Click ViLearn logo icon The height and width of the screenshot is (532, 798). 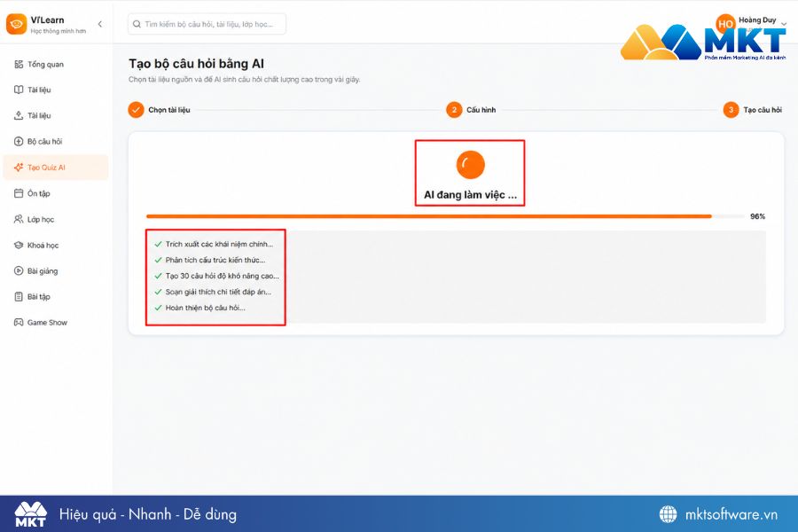pos(16,24)
